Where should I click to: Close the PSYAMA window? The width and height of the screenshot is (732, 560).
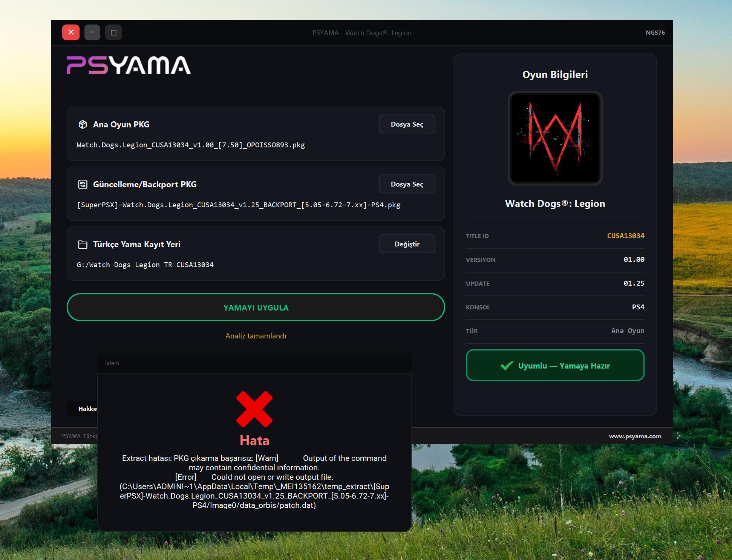pos(71,32)
